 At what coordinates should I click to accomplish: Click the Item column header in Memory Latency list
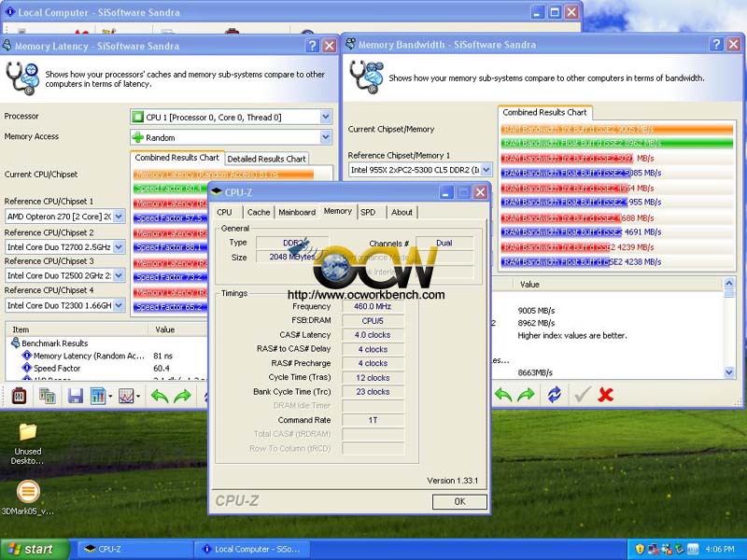tap(77, 329)
